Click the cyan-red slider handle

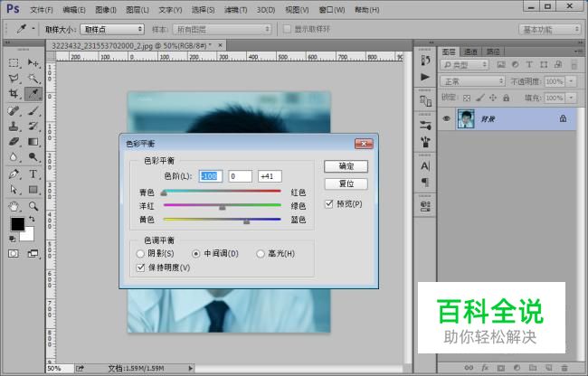click(164, 193)
